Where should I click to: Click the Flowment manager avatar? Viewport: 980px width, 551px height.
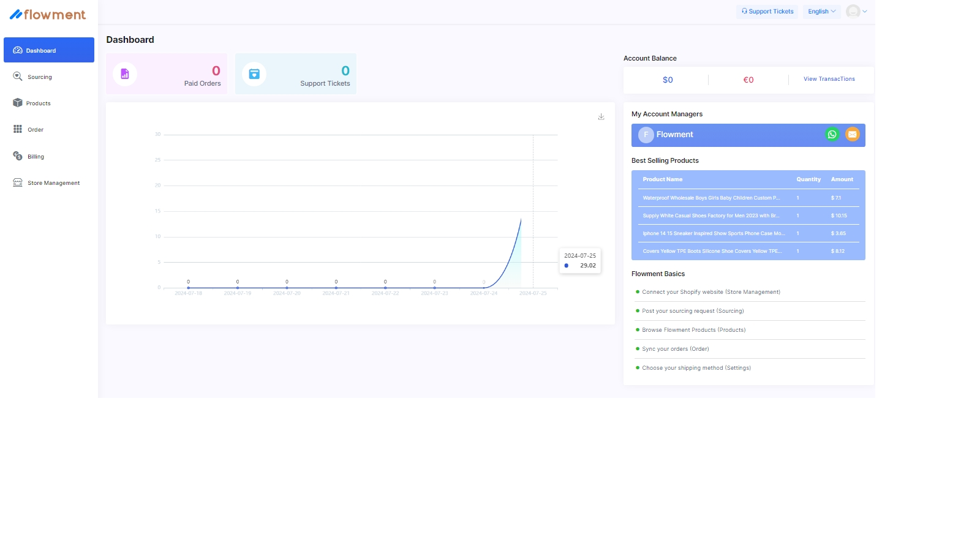coord(646,135)
